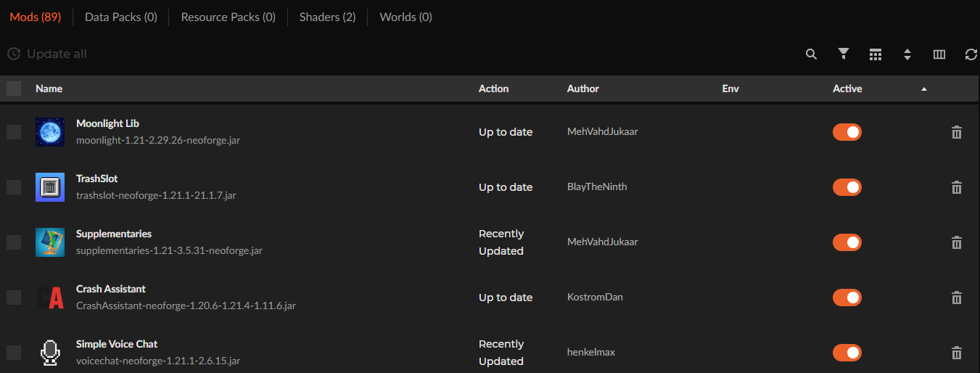Open the sort order up-down arrows
Image resolution: width=980 pixels, height=373 pixels.
(x=907, y=54)
